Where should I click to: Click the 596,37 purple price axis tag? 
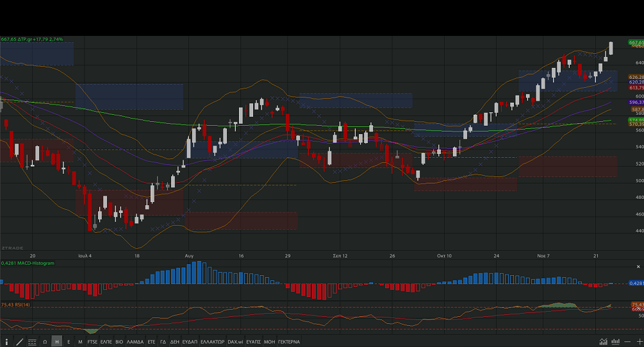point(636,103)
